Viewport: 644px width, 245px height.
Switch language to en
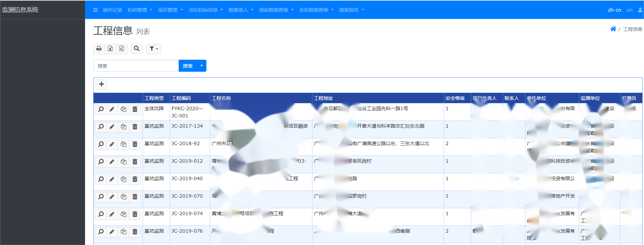pyautogui.click(x=629, y=10)
